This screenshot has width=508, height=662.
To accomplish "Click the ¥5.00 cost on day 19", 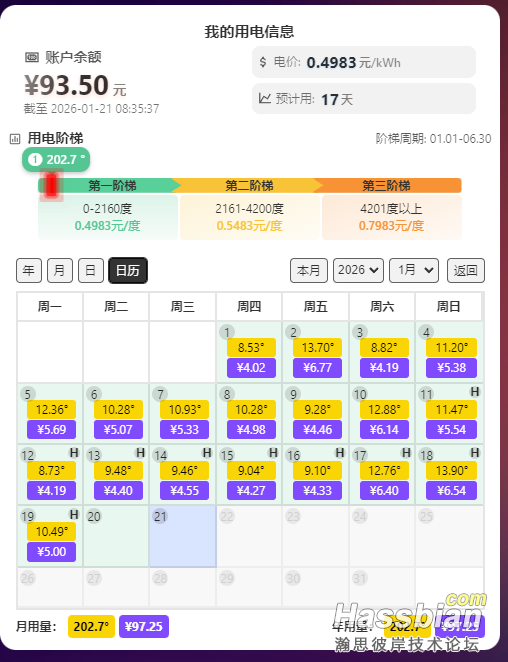I will [x=52, y=552].
